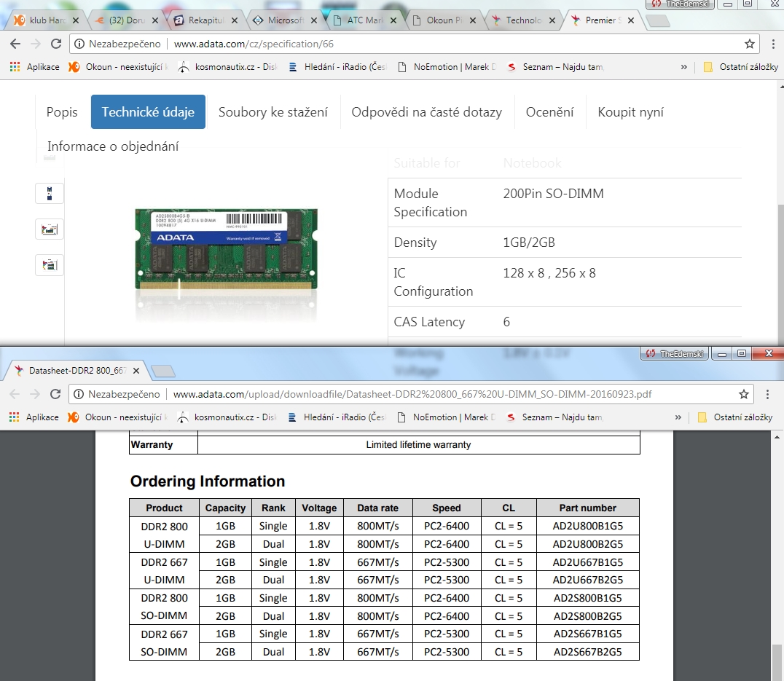Image resolution: width=784 pixels, height=681 pixels.
Task: Open NoEmotion bookmark in top window
Action: point(447,67)
